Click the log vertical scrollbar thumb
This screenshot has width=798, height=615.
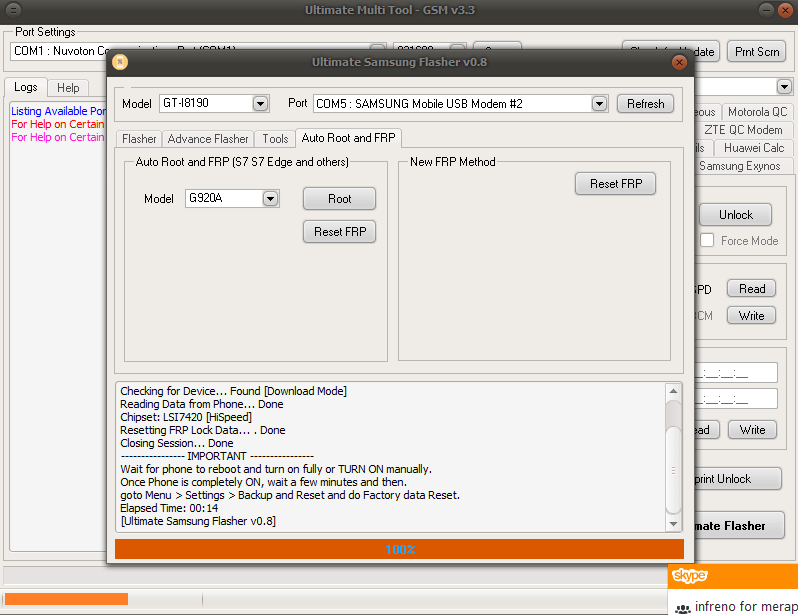[x=673, y=470]
